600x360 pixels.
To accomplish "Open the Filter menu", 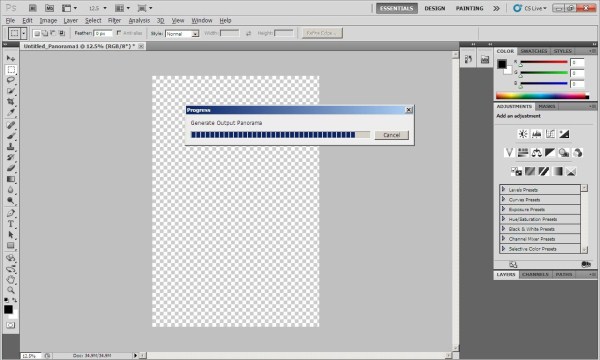I will 114,21.
